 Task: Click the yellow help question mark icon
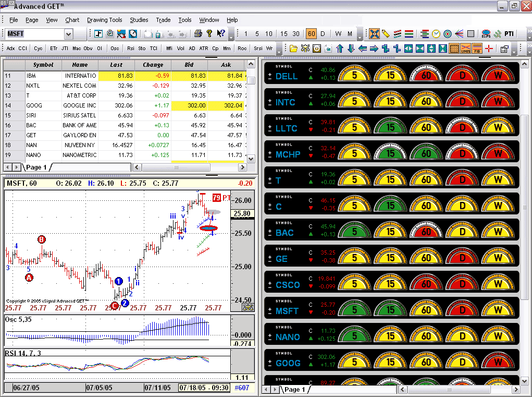tap(209, 34)
